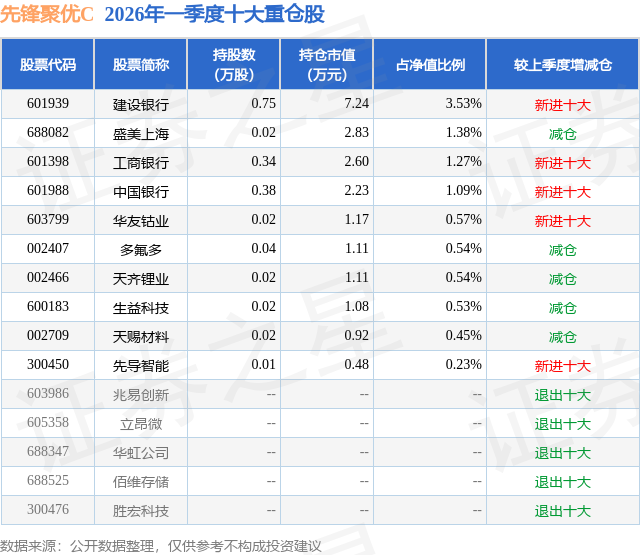Image resolution: width=640 pixels, height=555 pixels.
Task: Open the 中国银行 stock name
Action: click(x=141, y=191)
